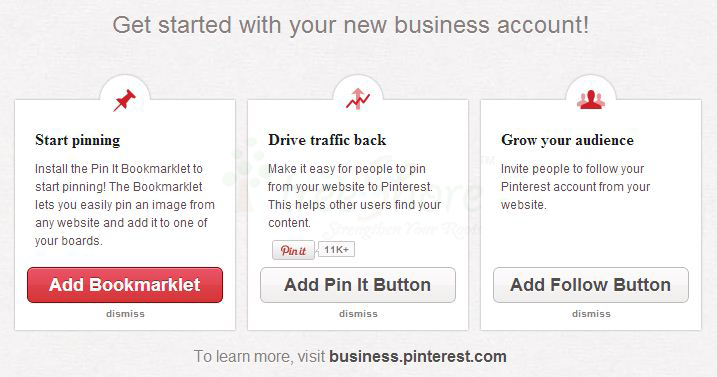Click the Pin it sample badge
Viewport: 717px width, 377px height.
click(x=293, y=250)
